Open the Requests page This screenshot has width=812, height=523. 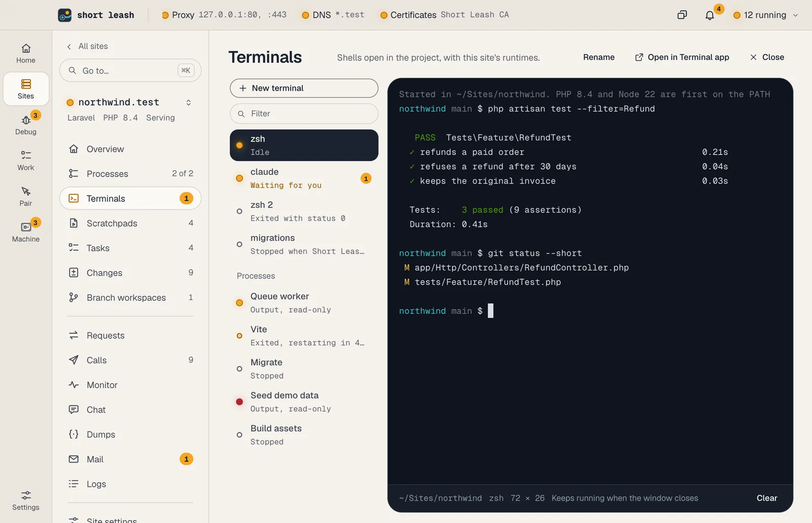130,335
